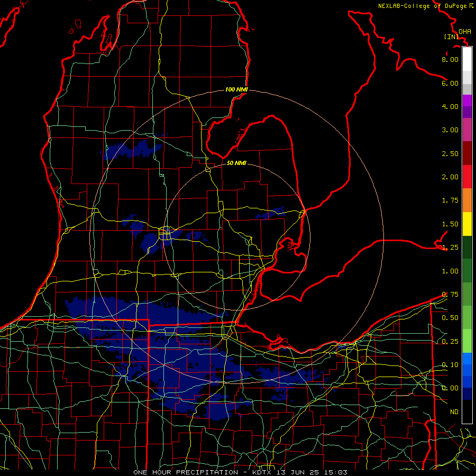Click the 0.25 legend value
Screen dimensions: 476x476
pos(450,342)
